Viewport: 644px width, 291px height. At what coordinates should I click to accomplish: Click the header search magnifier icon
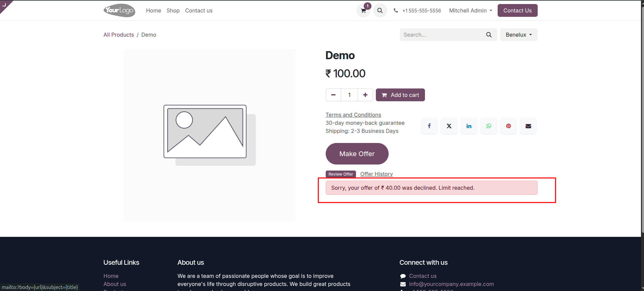(x=380, y=10)
